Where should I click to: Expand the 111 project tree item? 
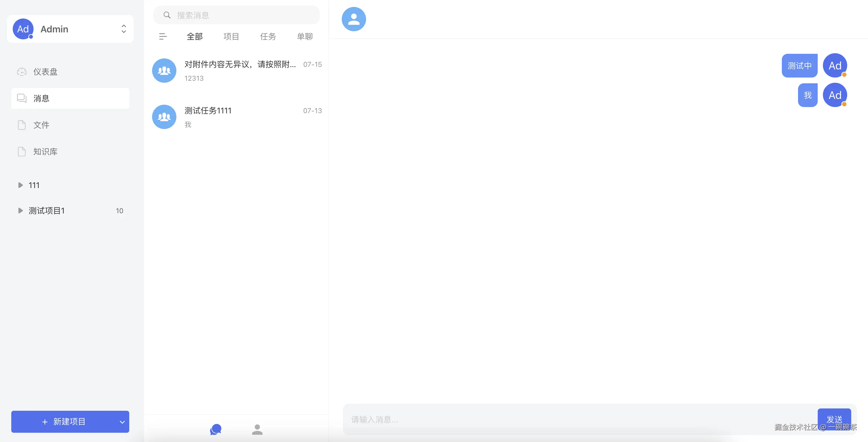20,185
